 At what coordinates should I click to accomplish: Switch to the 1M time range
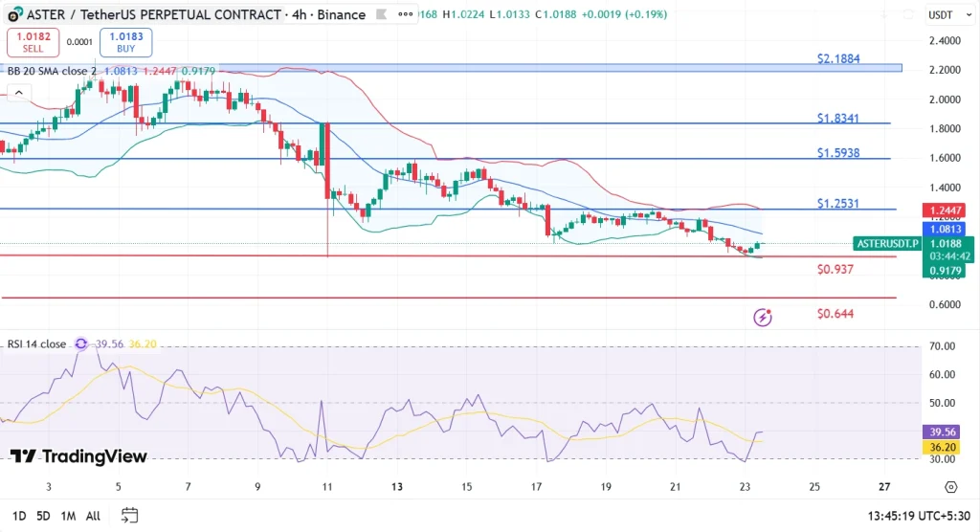[x=68, y=516]
